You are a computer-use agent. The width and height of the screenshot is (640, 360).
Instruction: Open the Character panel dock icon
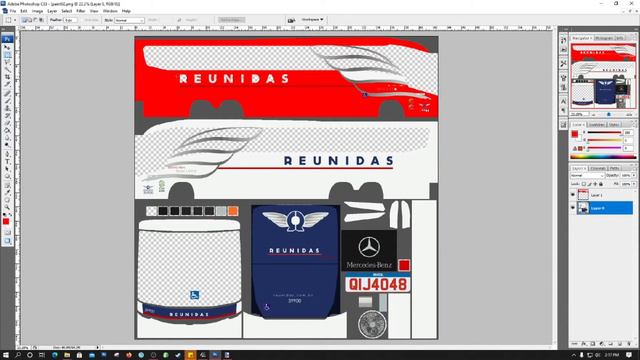click(564, 102)
